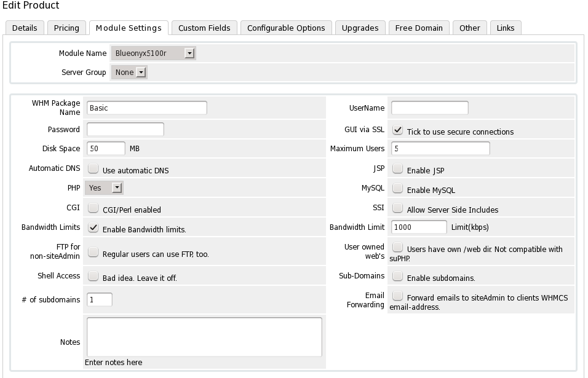Go to Configurable Options tab
This screenshot has height=378, width=588.
point(286,28)
